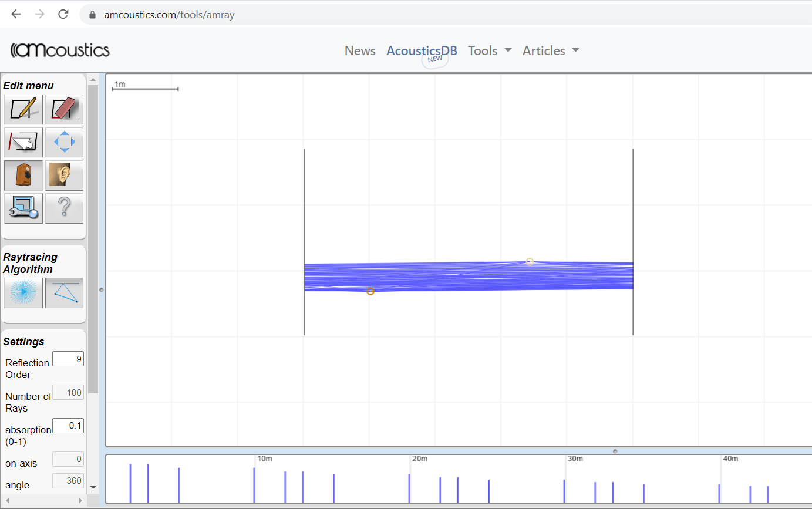This screenshot has height=509, width=812.
Task: Click the absorption value field
Action: click(68, 426)
